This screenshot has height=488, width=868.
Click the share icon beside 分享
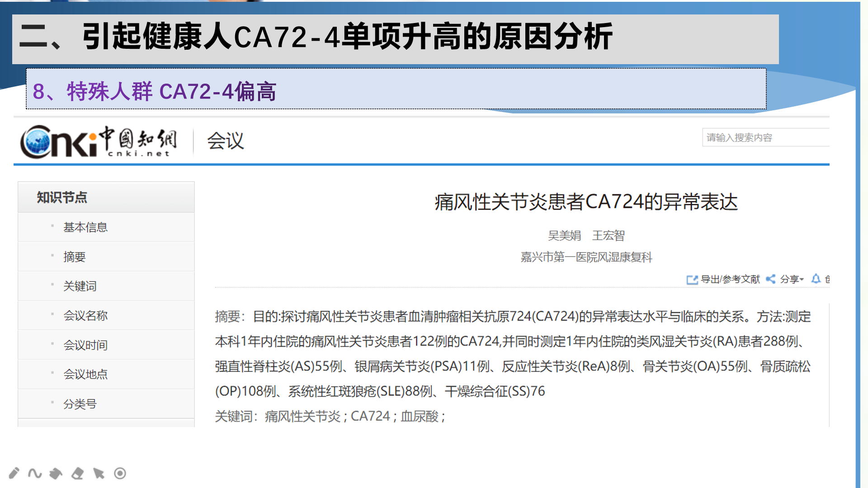pyautogui.click(x=771, y=279)
